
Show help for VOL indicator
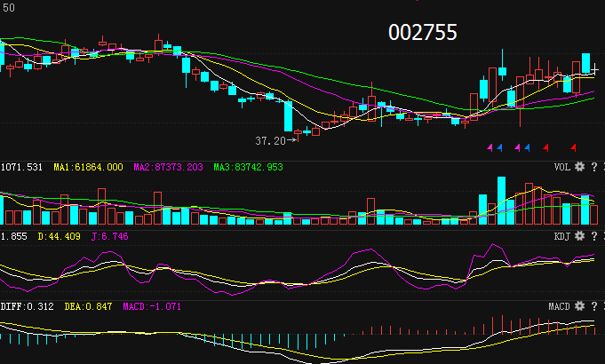coord(594,167)
